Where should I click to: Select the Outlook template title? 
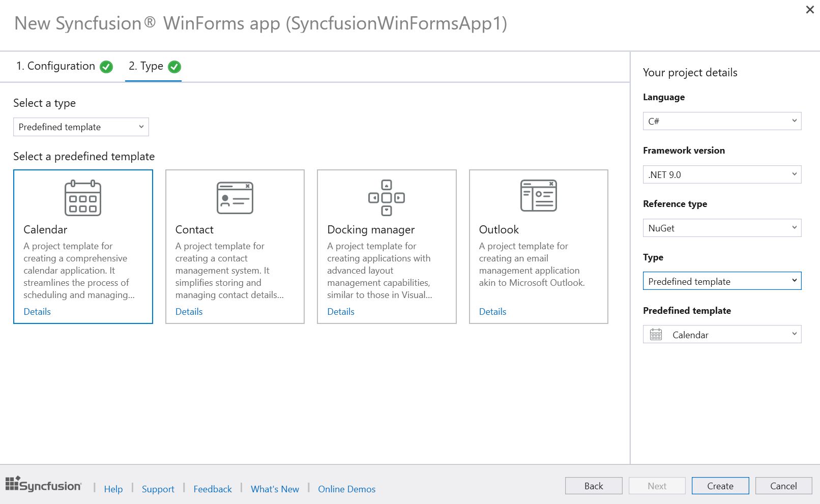499,230
